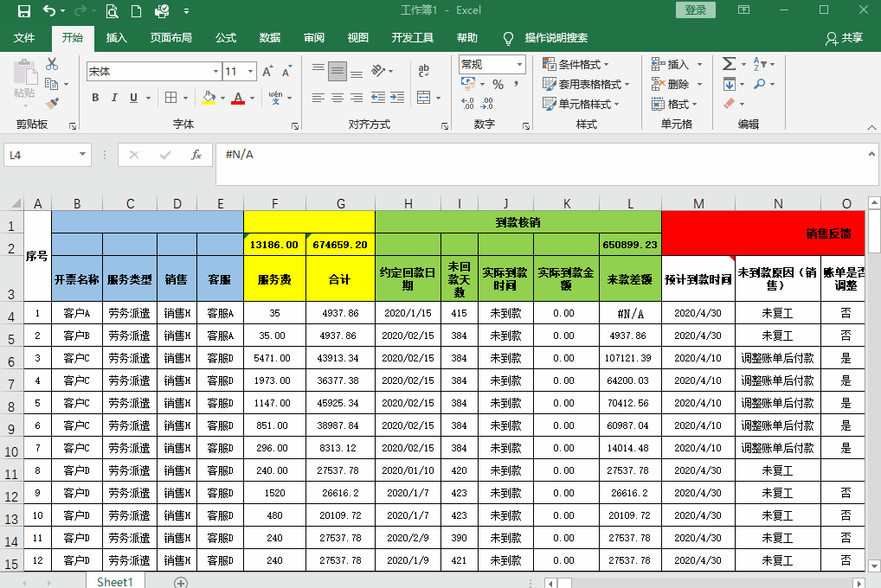The height and width of the screenshot is (588, 881).
Task: Toggle underline formatting
Action: point(134,98)
